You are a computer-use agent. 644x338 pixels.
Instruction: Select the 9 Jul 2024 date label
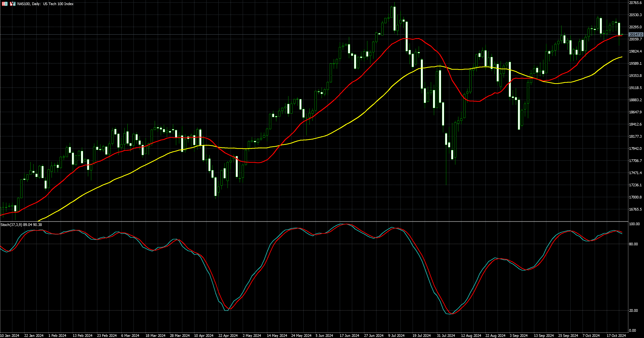[396, 336]
